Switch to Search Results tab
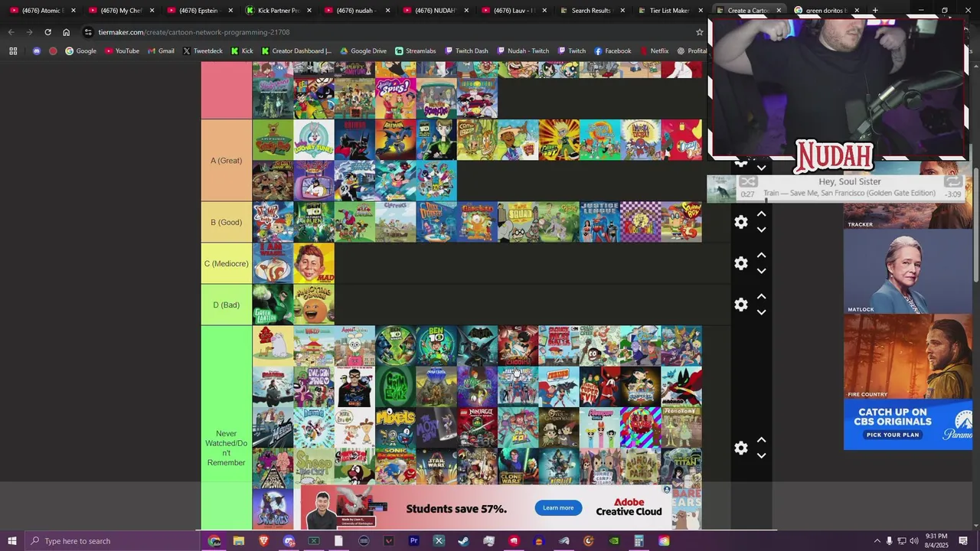 pos(590,11)
